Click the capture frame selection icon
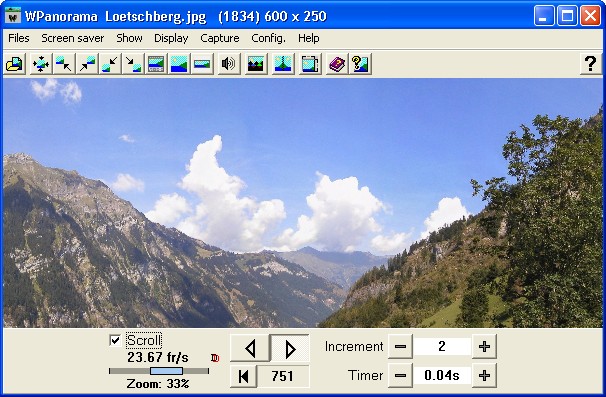 pyautogui.click(x=310, y=64)
